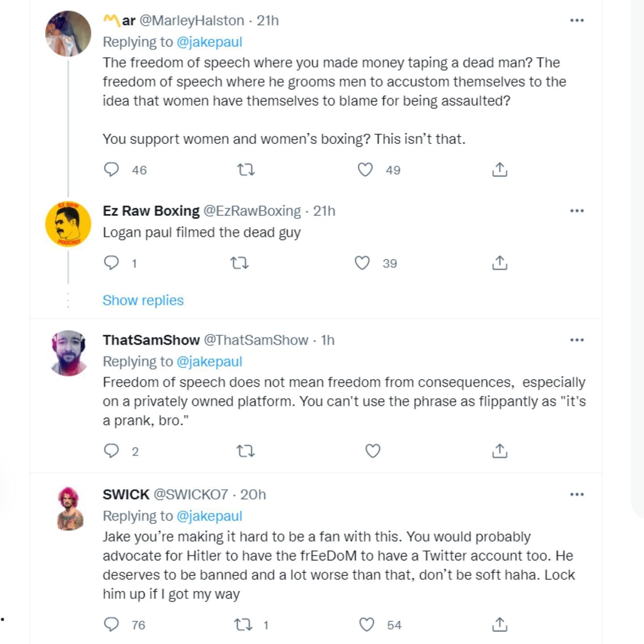
Task: Like ThatSamShow's tweet
Action: click(373, 451)
